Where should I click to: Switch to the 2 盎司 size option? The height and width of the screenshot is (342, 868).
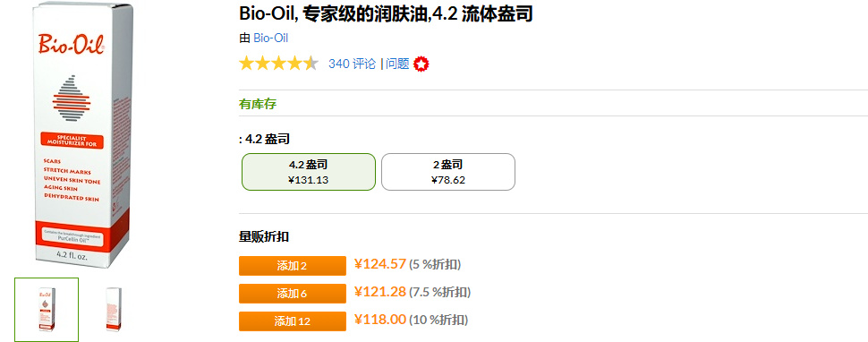point(448,172)
